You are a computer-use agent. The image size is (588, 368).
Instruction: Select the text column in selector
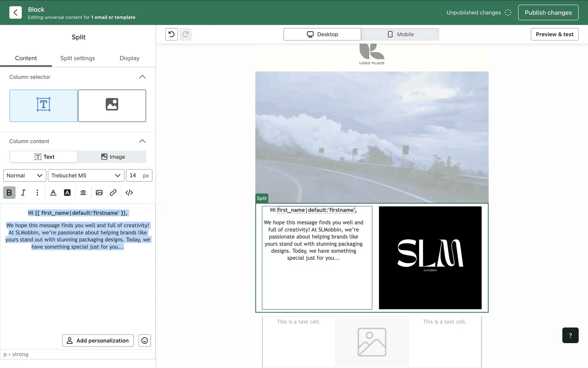pyautogui.click(x=43, y=105)
